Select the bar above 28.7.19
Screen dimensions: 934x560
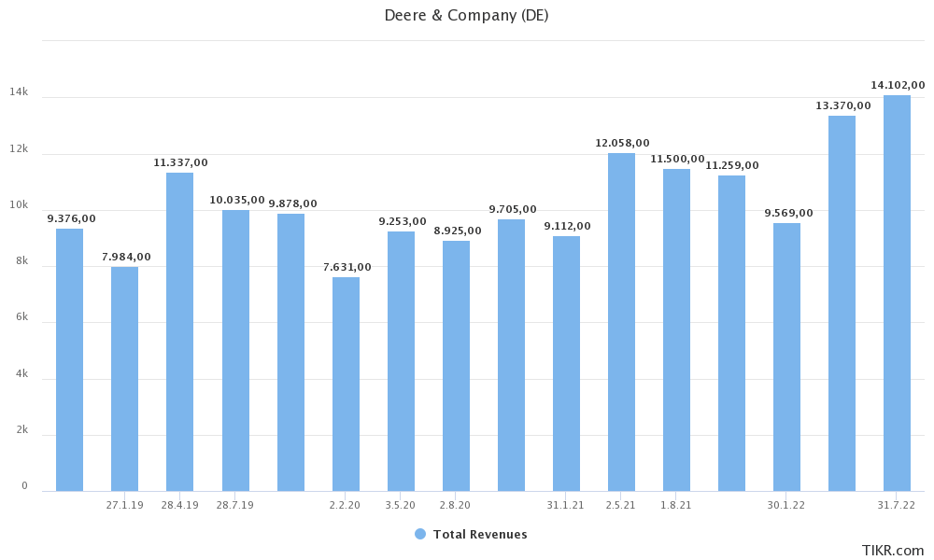[236, 351]
